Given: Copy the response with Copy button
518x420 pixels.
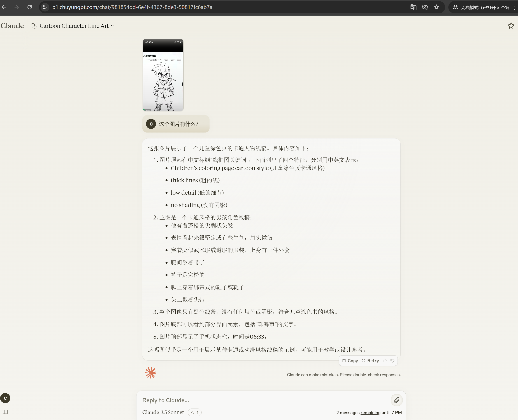Looking at the screenshot, I should (x=350, y=361).
